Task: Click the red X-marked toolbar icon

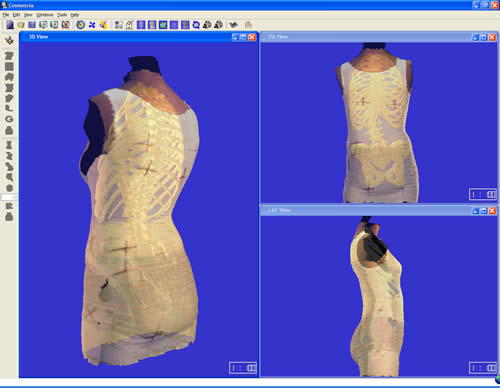Action: point(65,25)
